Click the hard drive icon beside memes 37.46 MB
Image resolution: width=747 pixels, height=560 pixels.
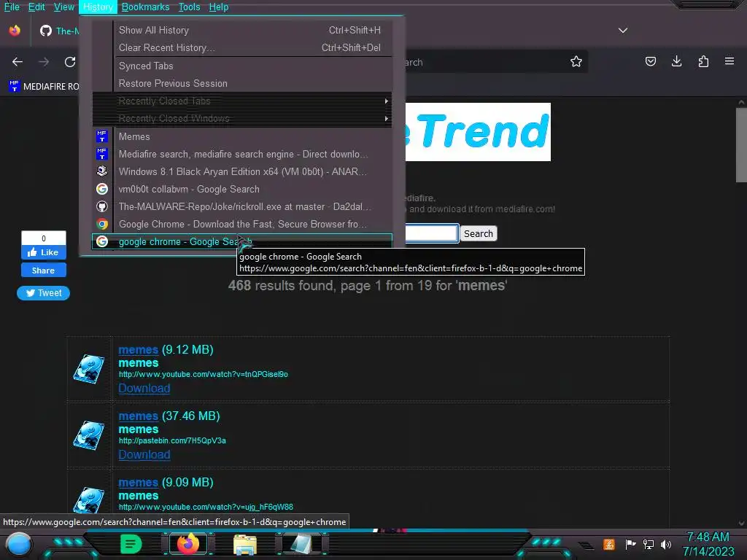click(x=88, y=435)
